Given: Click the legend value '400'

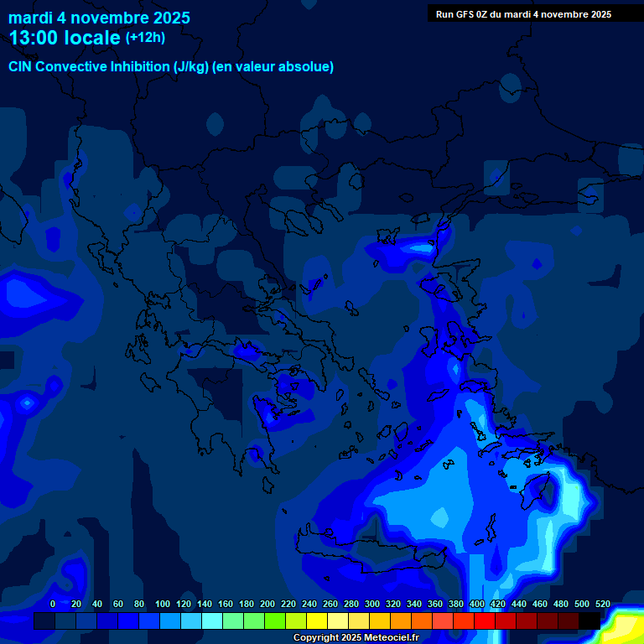Looking at the screenshot, I should pos(477,604).
